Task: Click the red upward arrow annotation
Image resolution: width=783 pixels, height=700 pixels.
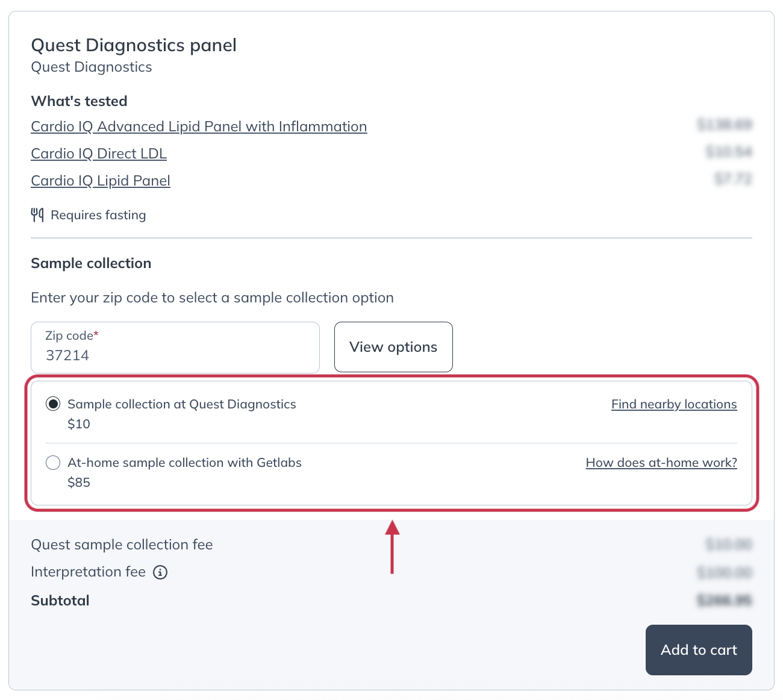Action: (x=393, y=545)
